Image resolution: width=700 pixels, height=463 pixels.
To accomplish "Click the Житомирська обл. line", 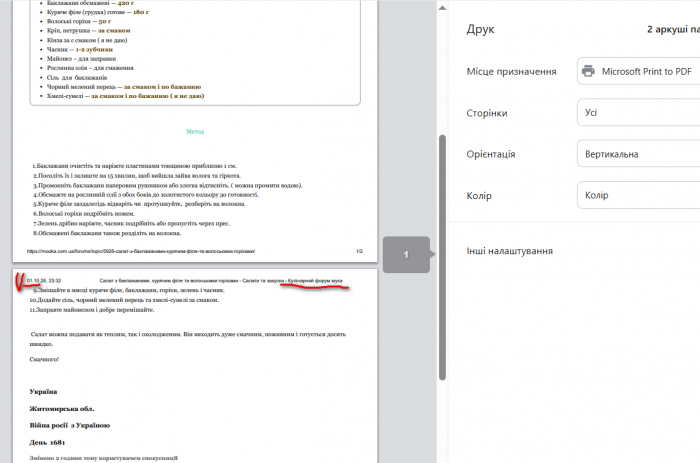I will (62, 409).
